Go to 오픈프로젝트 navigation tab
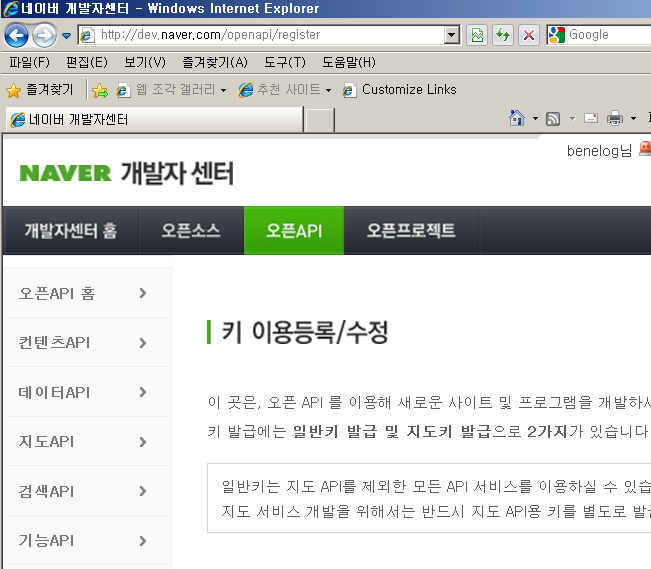This screenshot has height=569, width=651. pyautogui.click(x=411, y=230)
